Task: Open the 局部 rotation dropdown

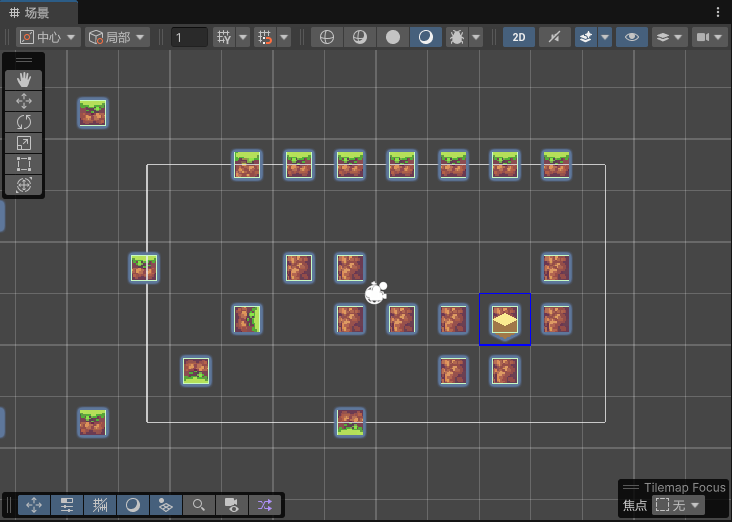Action: [x=117, y=37]
